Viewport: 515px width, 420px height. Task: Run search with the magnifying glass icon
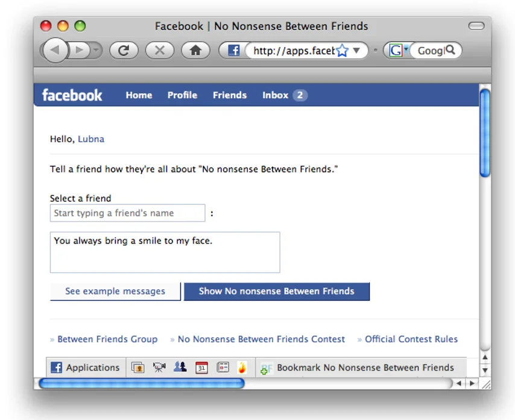click(450, 50)
